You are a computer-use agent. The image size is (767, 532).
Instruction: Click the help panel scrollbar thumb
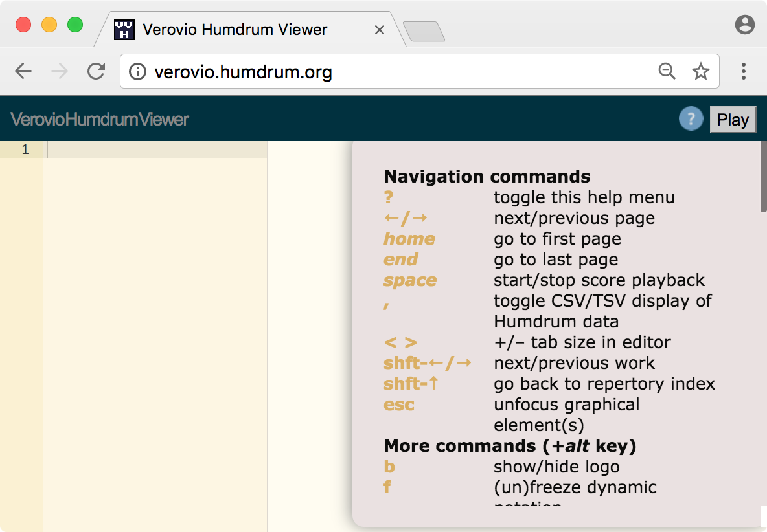click(763, 177)
